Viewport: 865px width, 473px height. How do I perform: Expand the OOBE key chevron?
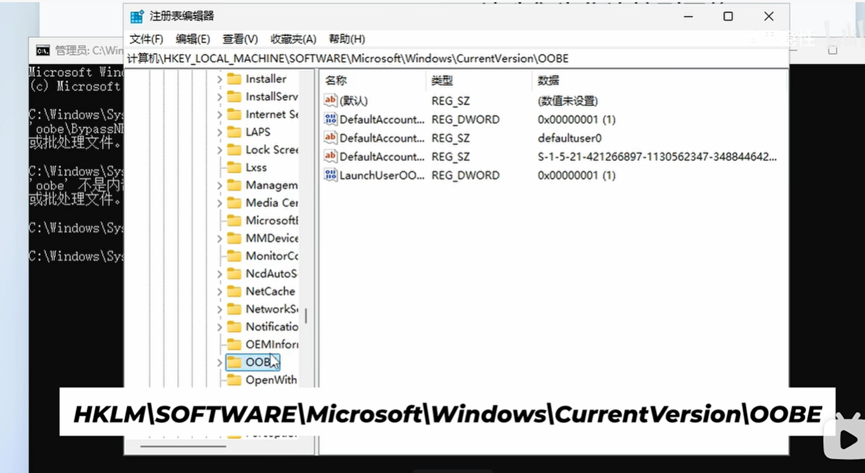click(x=220, y=363)
